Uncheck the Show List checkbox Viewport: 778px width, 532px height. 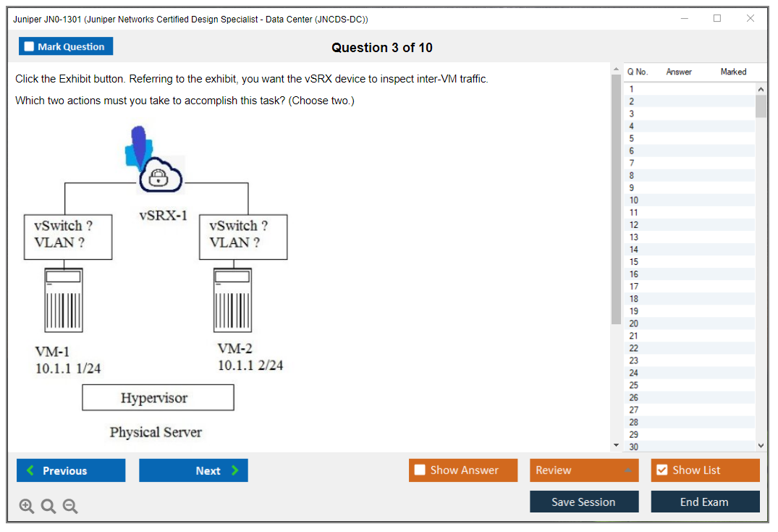tap(661, 470)
